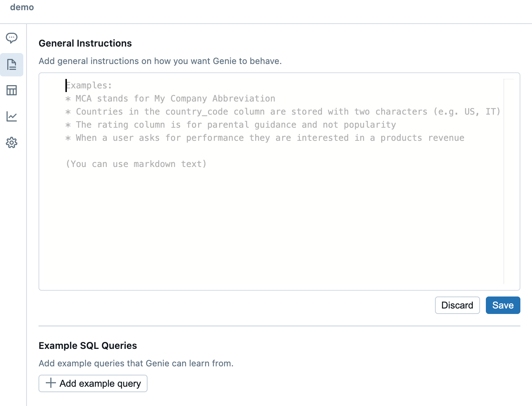
Task: Click the Save button to confirm edits
Action: 503,305
